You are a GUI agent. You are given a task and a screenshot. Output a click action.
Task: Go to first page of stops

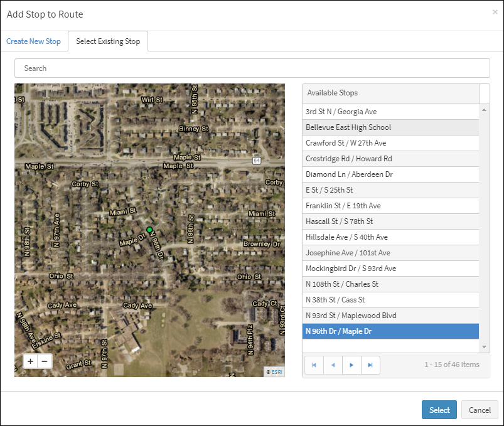(x=314, y=365)
